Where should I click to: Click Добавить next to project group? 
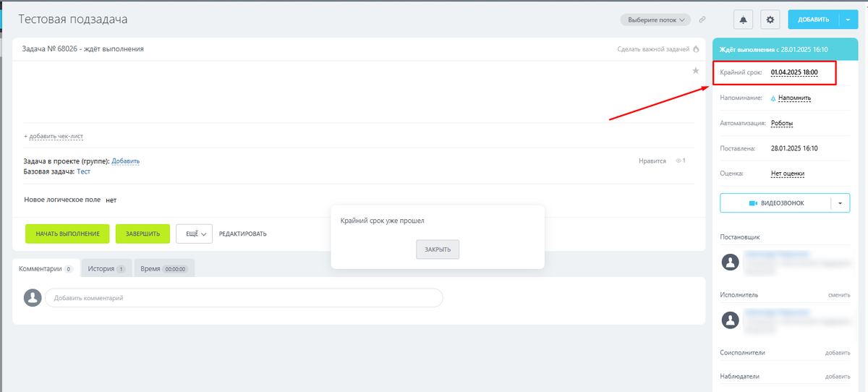click(125, 161)
